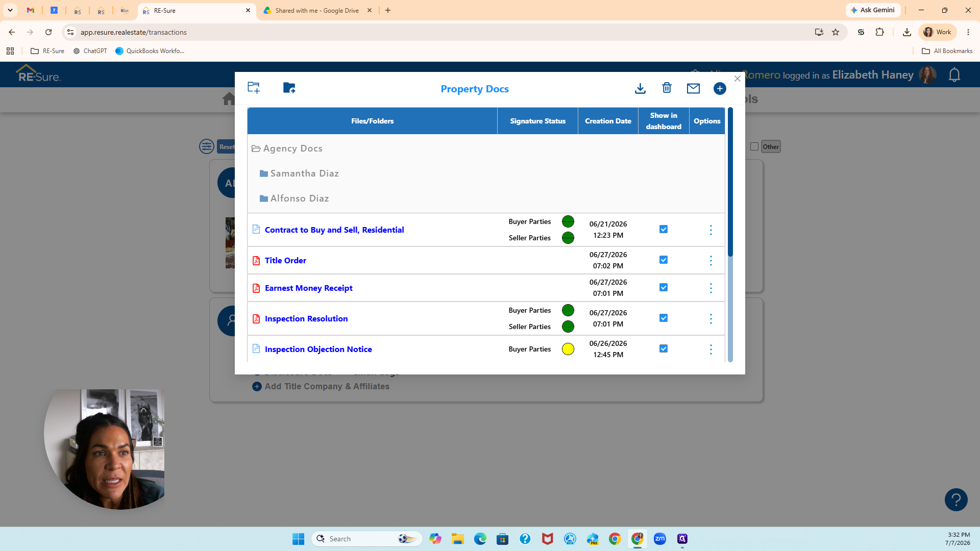Click the email envelope icon
The width and height of the screenshot is (980, 551).
pos(693,88)
